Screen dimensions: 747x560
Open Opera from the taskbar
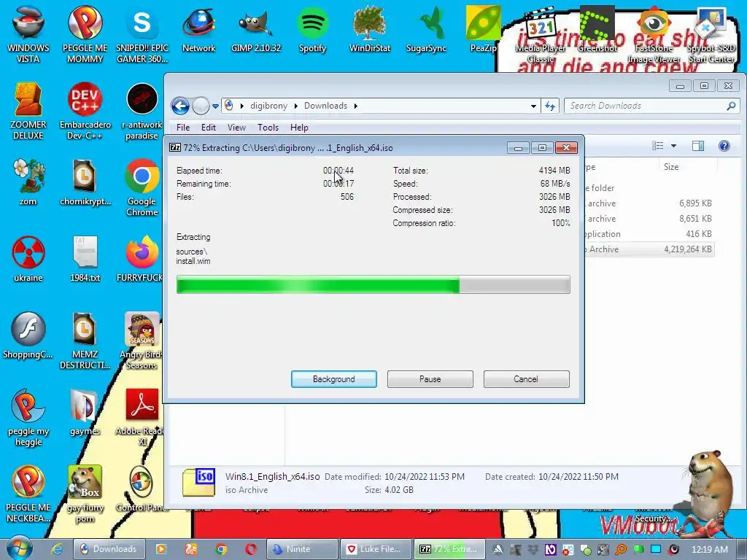[x=251, y=549]
